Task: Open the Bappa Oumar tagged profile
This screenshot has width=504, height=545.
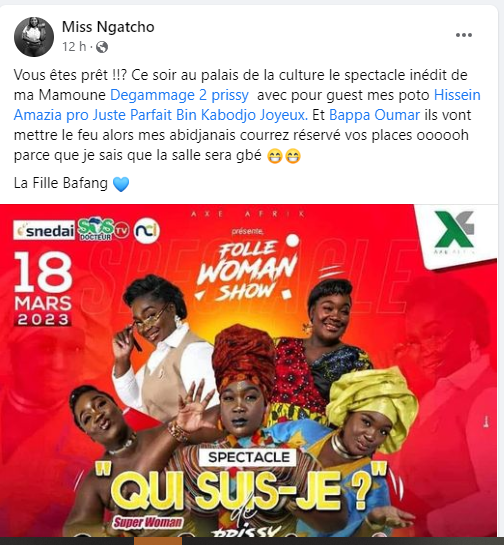Action: 374,115
